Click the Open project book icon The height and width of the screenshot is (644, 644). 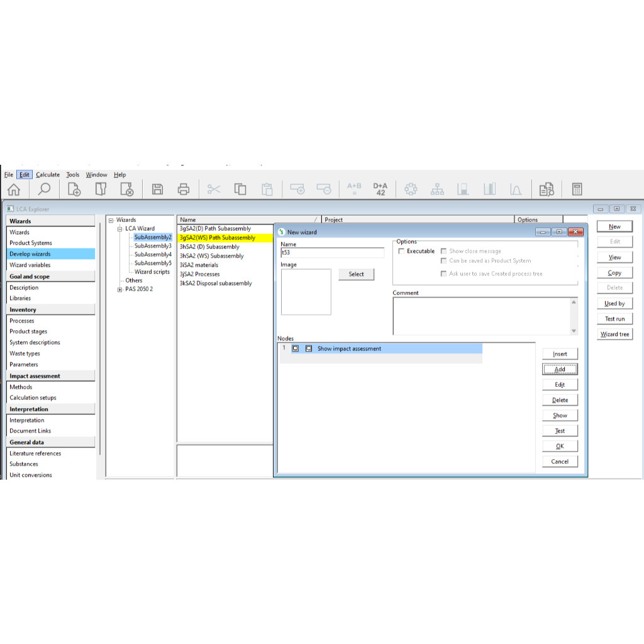[x=101, y=189]
